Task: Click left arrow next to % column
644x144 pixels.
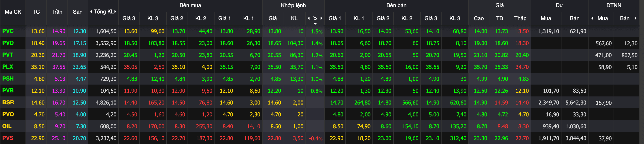Action: (309, 18)
